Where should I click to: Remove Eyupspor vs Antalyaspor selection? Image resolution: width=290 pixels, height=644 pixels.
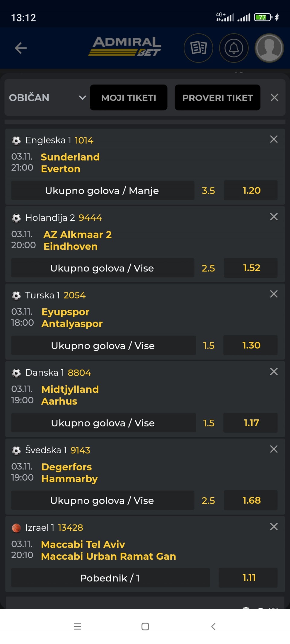tap(274, 294)
